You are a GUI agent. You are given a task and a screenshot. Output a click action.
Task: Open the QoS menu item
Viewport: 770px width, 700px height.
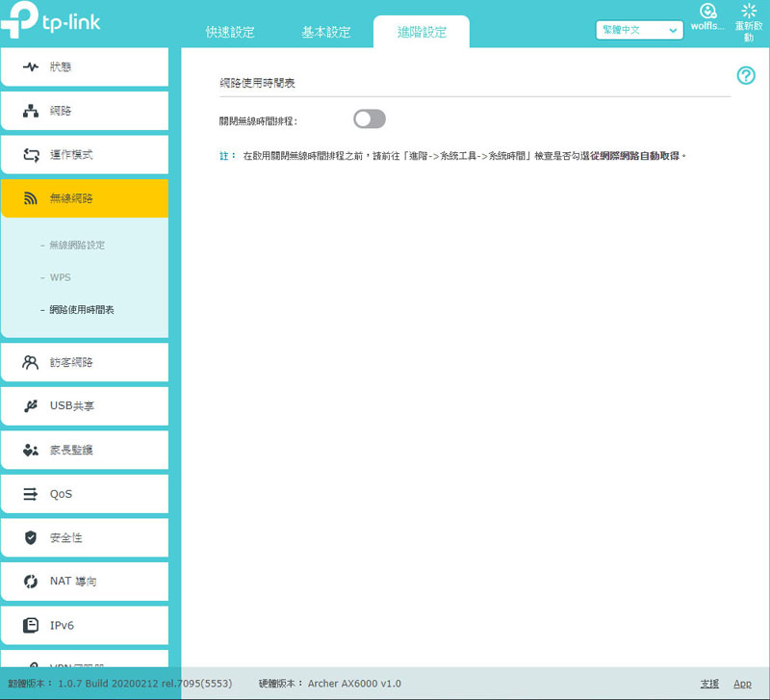[85, 494]
